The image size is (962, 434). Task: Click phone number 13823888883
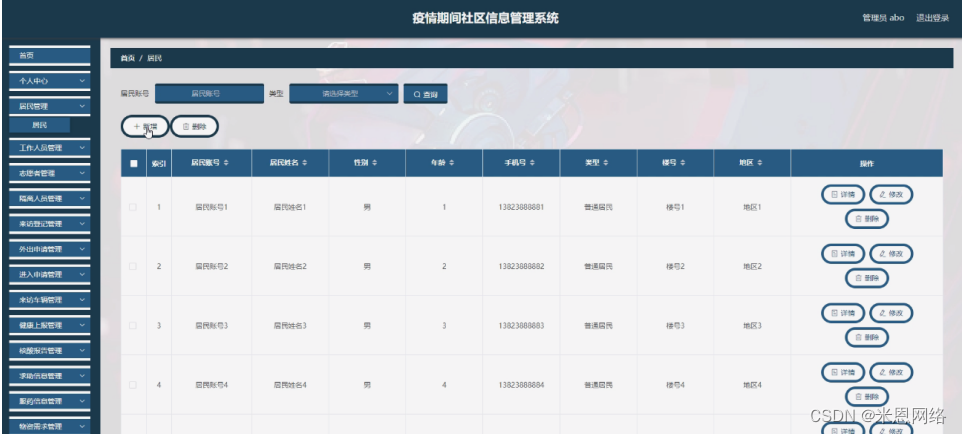click(x=521, y=325)
